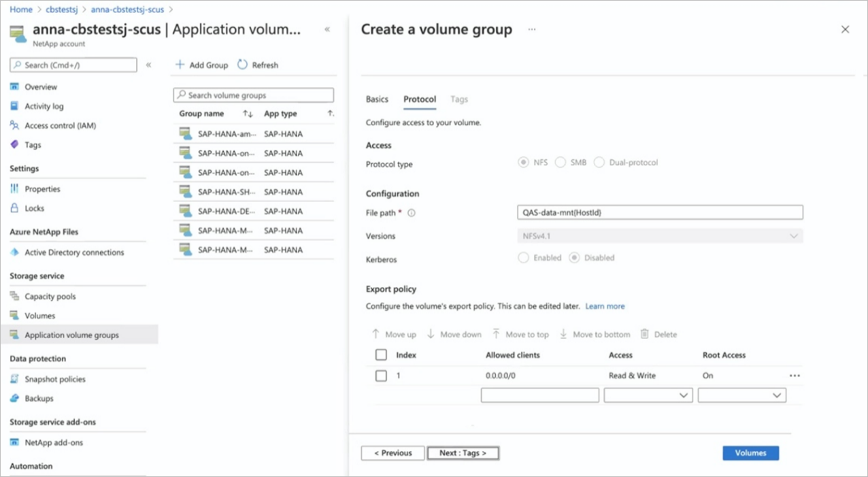
Task: Open the Locks icon
Action: (x=14, y=208)
